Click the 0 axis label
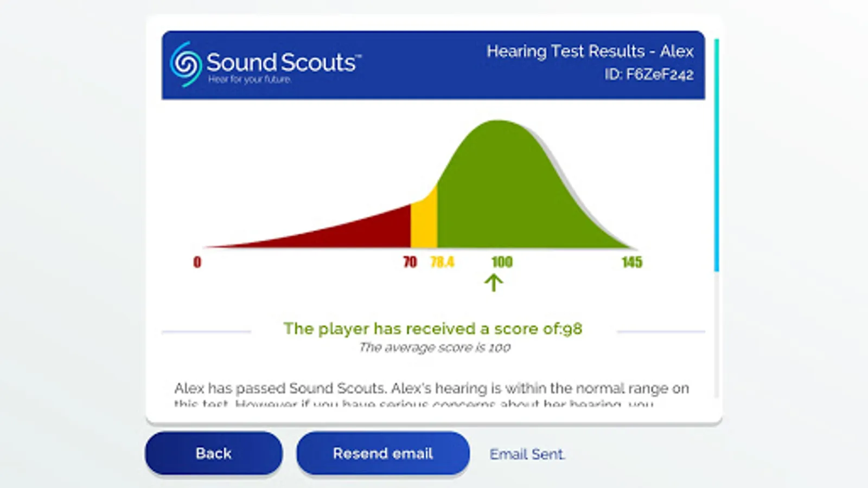This screenshot has width=868, height=488. click(197, 262)
